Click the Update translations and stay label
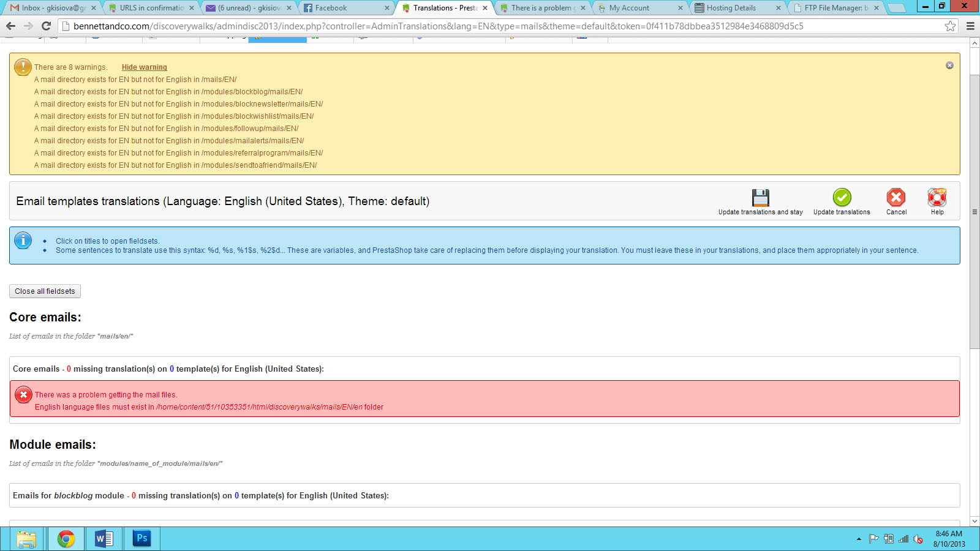The height and width of the screenshot is (551, 980). click(761, 212)
